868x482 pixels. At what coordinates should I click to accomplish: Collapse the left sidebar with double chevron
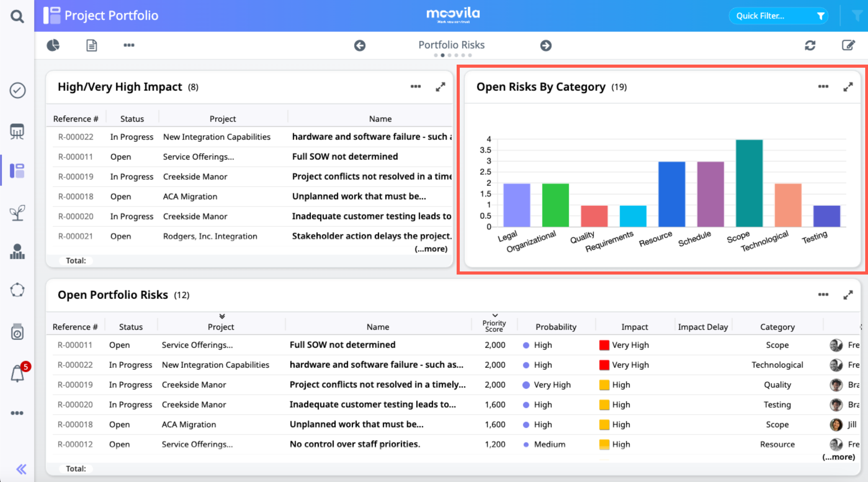click(x=21, y=469)
